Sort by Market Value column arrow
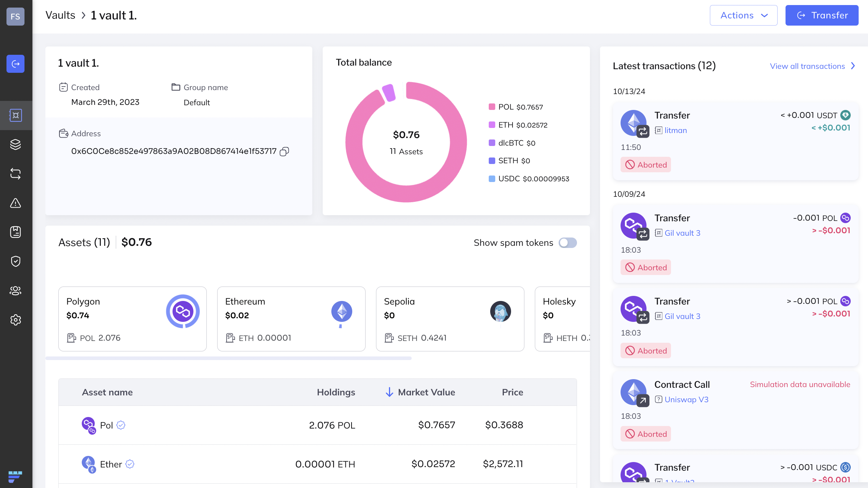 point(389,392)
